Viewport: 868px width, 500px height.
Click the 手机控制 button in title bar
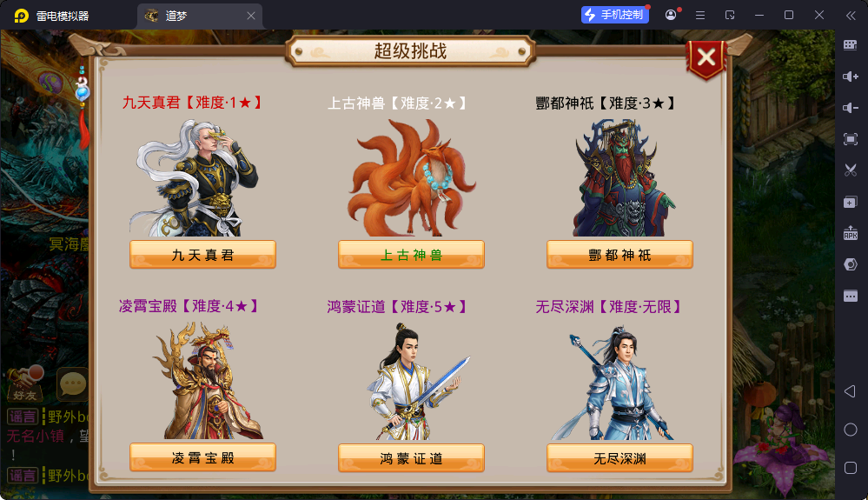pos(615,15)
